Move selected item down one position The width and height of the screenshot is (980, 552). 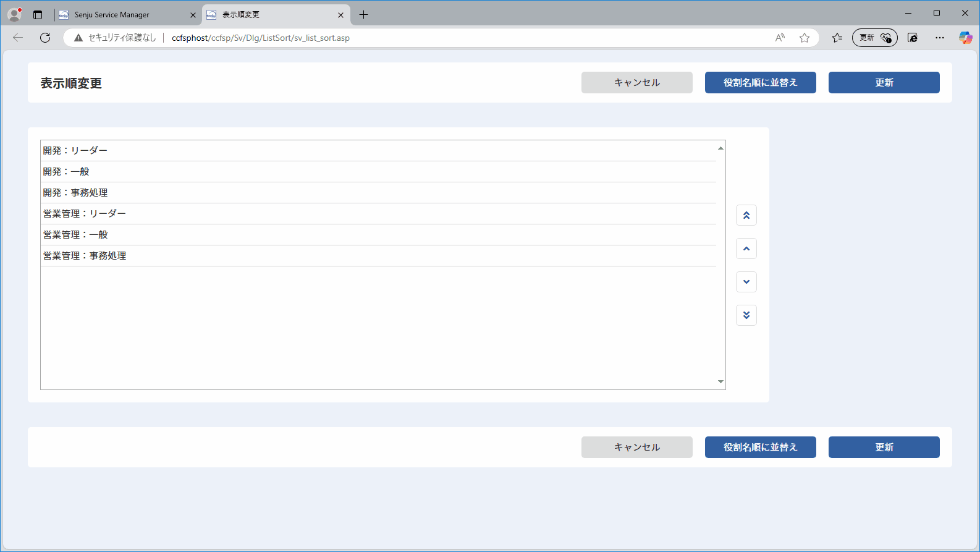coord(746,282)
